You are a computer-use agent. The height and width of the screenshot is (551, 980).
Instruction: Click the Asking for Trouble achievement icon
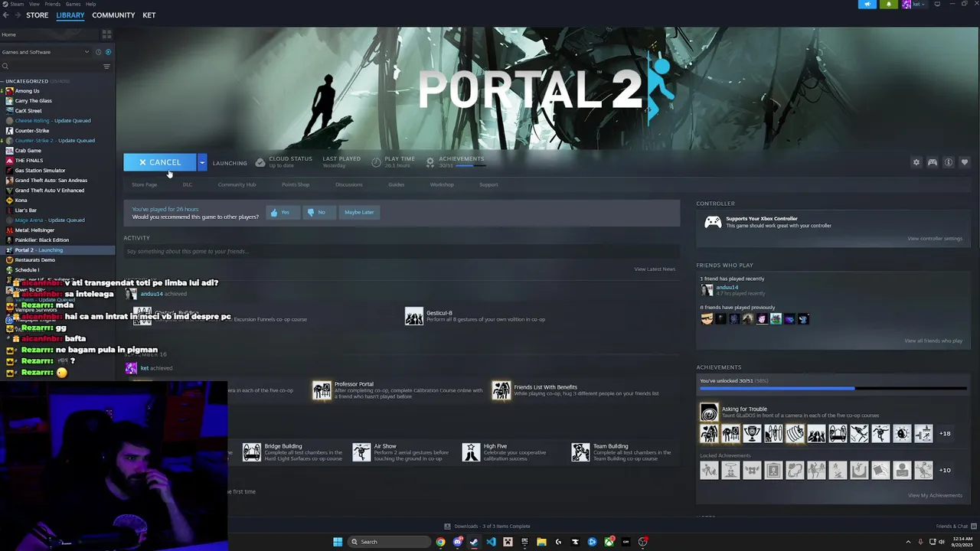(709, 412)
